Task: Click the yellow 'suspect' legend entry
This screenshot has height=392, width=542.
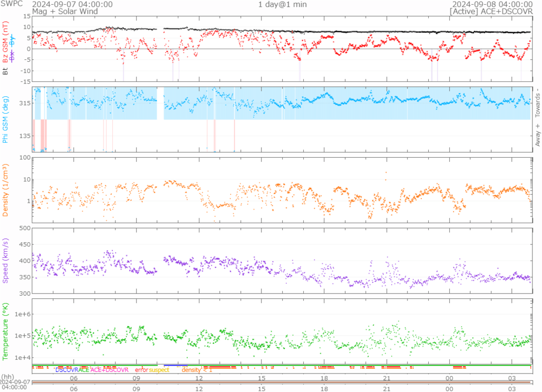Action: point(159,370)
